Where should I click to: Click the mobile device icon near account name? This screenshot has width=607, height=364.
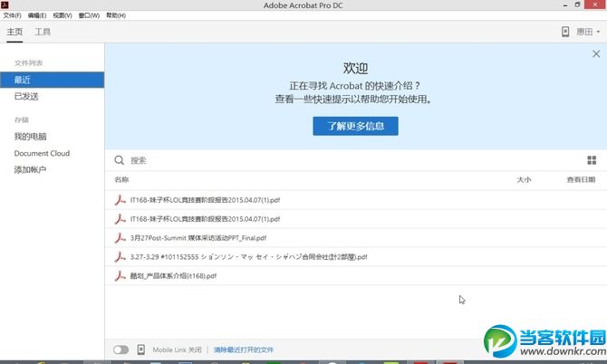tap(565, 32)
